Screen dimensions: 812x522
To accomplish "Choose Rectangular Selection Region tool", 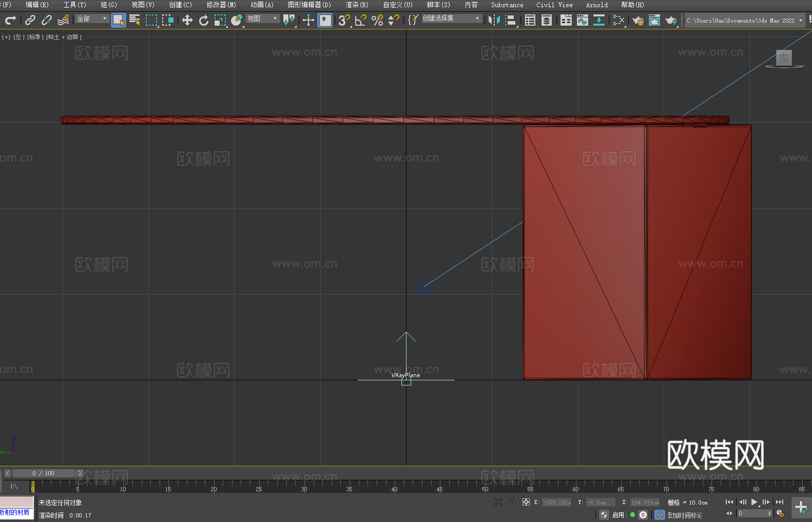I will click(151, 20).
